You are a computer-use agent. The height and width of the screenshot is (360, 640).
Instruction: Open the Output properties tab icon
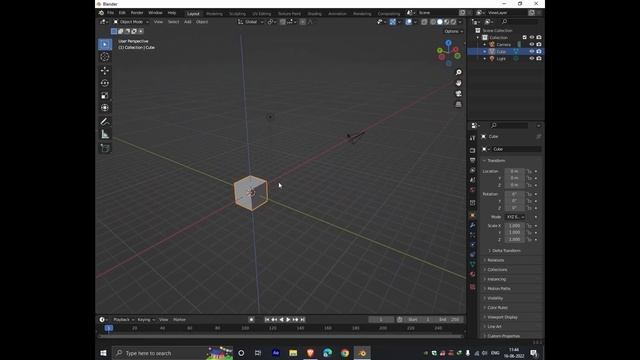click(x=473, y=160)
